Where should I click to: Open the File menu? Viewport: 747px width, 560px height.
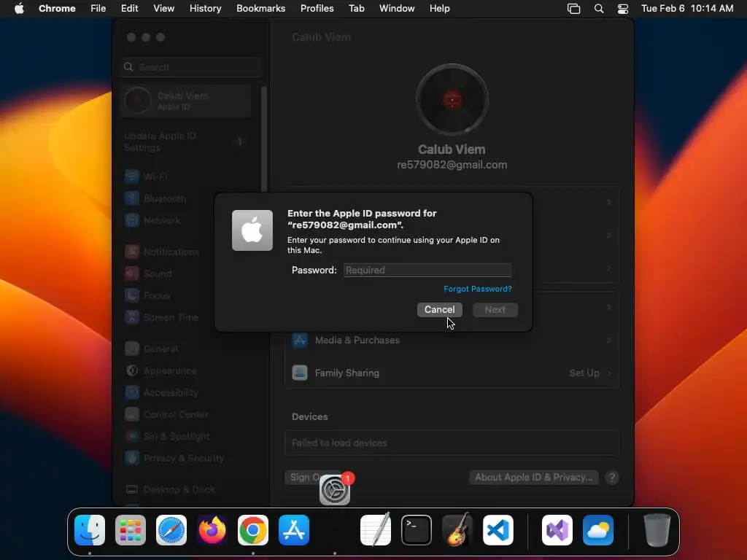click(x=98, y=9)
